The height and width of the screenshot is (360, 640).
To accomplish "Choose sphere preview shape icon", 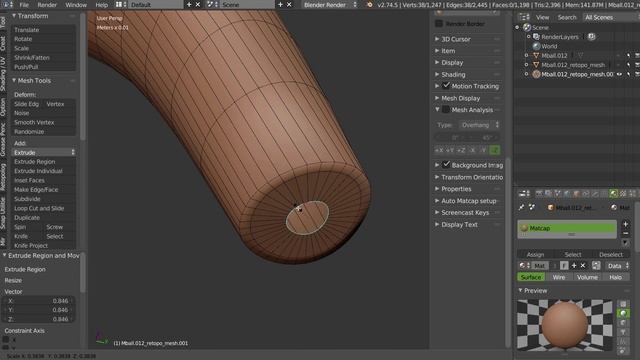I will (x=623, y=313).
